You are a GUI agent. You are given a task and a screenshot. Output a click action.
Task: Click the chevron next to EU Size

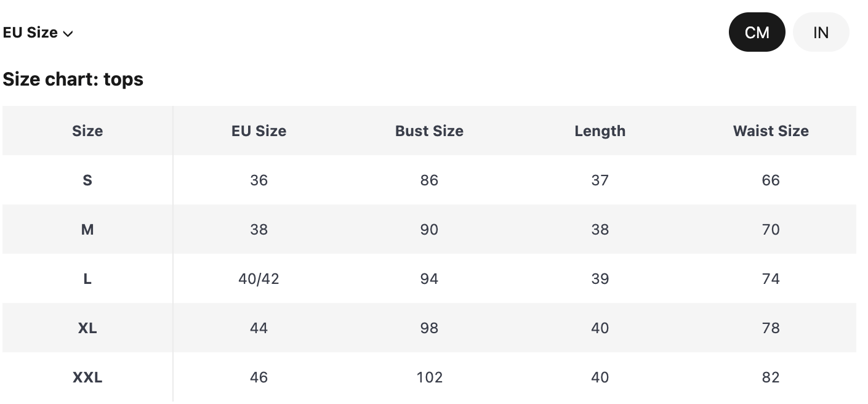[68, 34]
